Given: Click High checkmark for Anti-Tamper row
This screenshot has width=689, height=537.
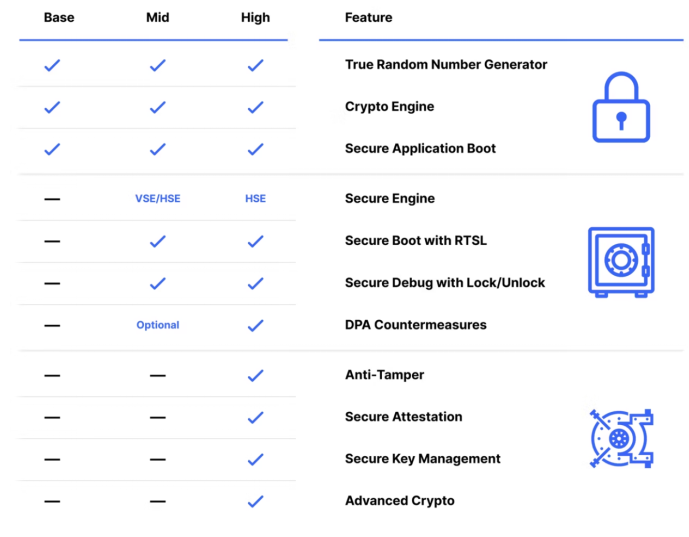Looking at the screenshot, I should pyautogui.click(x=255, y=375).
